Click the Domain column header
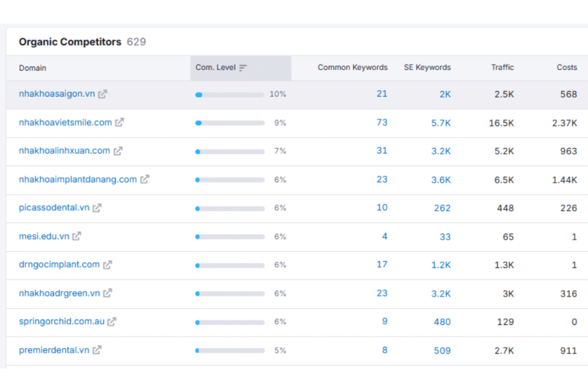588x392 pixels. (33, 68)
